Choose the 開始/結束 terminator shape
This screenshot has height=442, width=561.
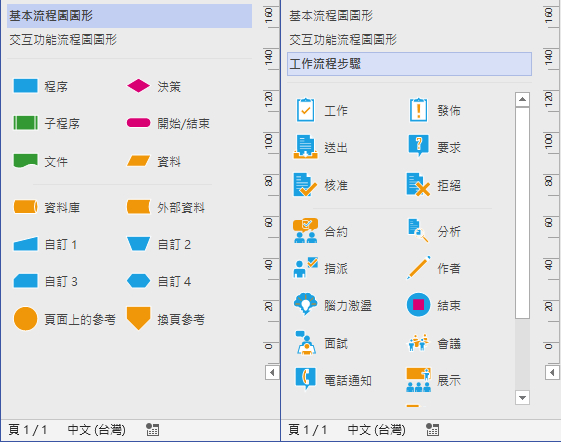point(138,123)
